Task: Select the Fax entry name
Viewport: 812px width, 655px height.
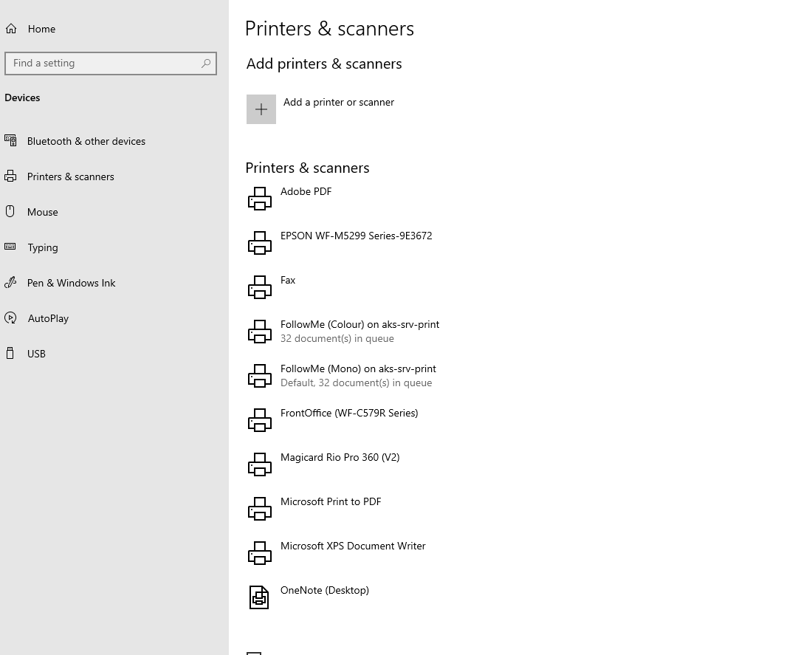Action: coord(288,280)
